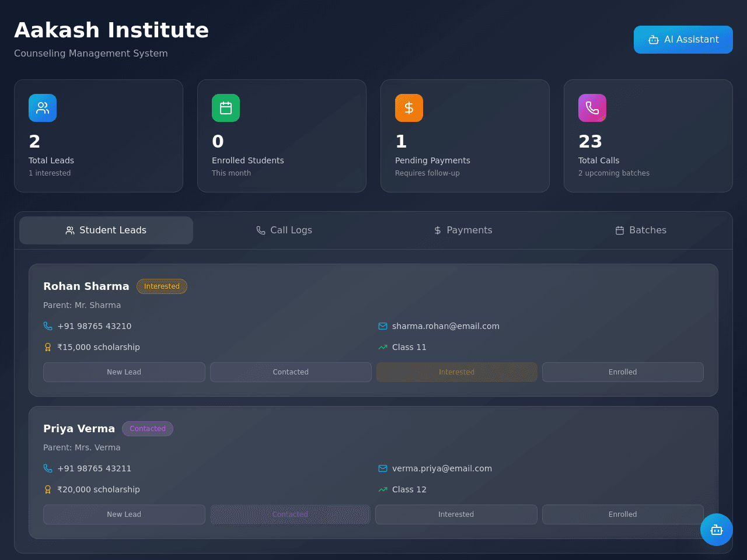Click the Interested badge next to Rohan Sharma
This screenshot has width=747, height=560.
coord(162,286)
